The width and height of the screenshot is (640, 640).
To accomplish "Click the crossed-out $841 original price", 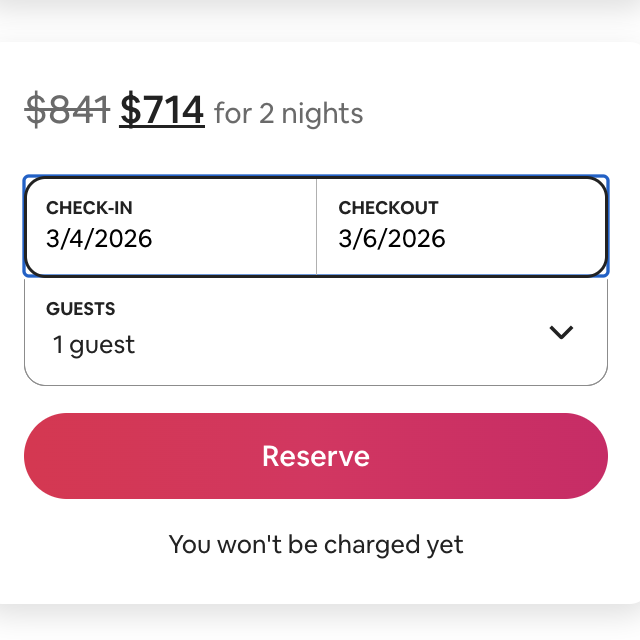I will pyautogui.click(x=67, y=110).
